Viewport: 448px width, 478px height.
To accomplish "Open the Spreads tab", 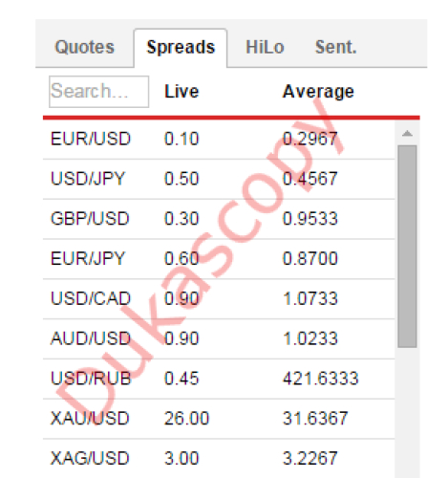I will [x=181, y=48].
